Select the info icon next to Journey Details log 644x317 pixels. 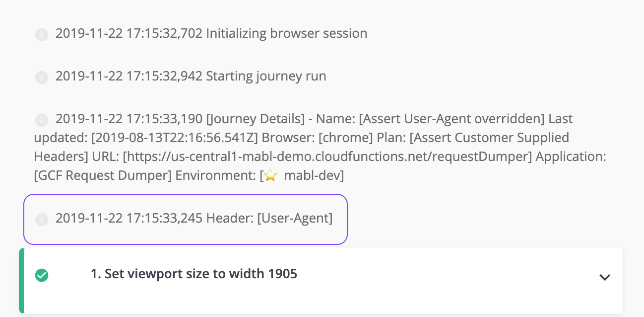pyautogui.click(x=42, y=120)
